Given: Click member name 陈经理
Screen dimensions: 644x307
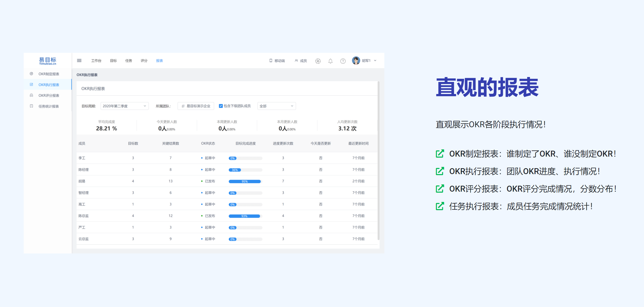Looking at the screenshot, I should pos(83,170).
